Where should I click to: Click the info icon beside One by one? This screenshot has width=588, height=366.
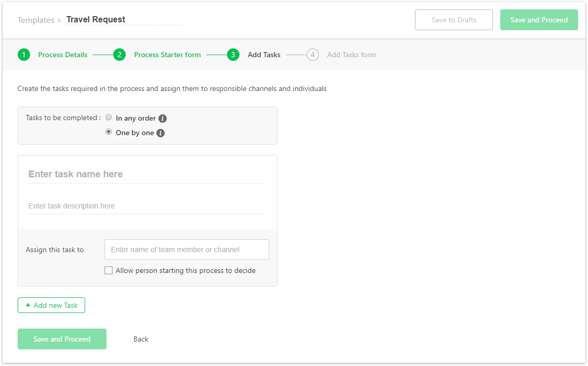(x=161, y=133)
